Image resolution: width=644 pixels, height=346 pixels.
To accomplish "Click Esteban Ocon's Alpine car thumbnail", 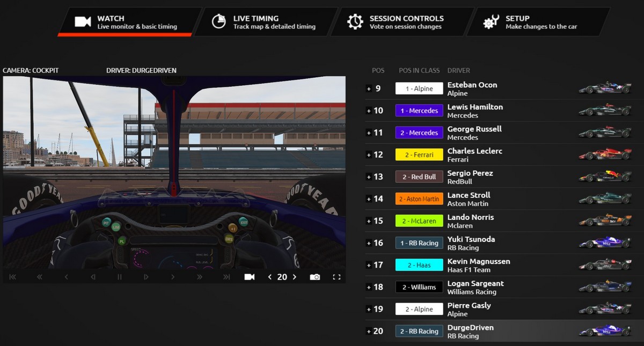I will (605, 88).
